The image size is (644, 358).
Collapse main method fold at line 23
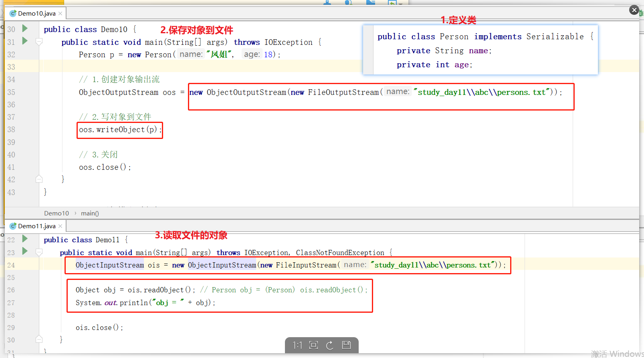(x=39, y=252)
